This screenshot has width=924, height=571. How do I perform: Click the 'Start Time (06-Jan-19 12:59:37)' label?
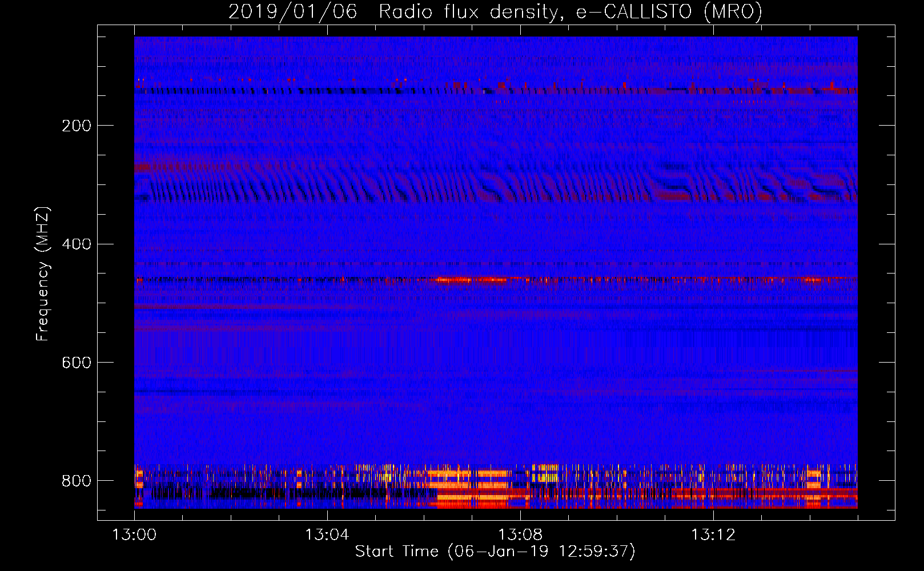(x=495, y=552)
